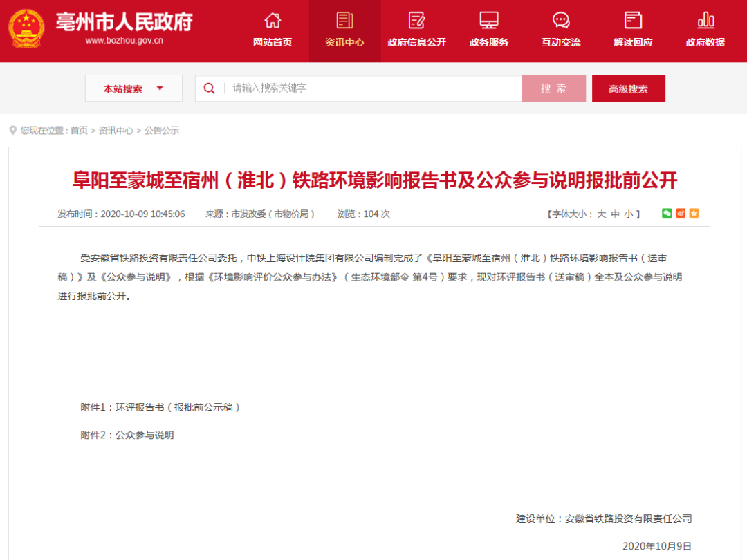
Task: Set font size to 小 (small)
Action: 628,214
